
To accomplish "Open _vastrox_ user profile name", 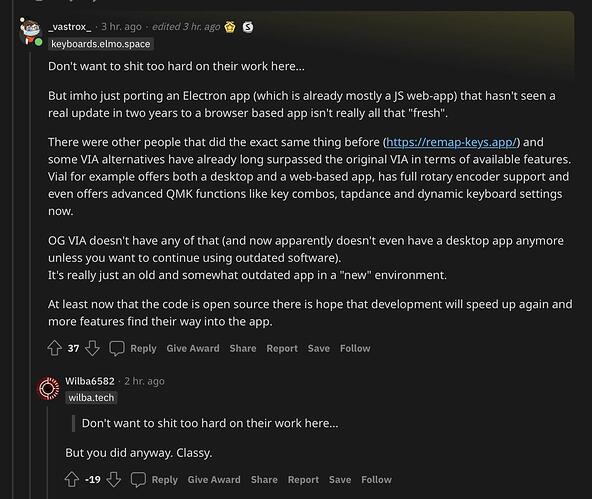I will [70, 27].
